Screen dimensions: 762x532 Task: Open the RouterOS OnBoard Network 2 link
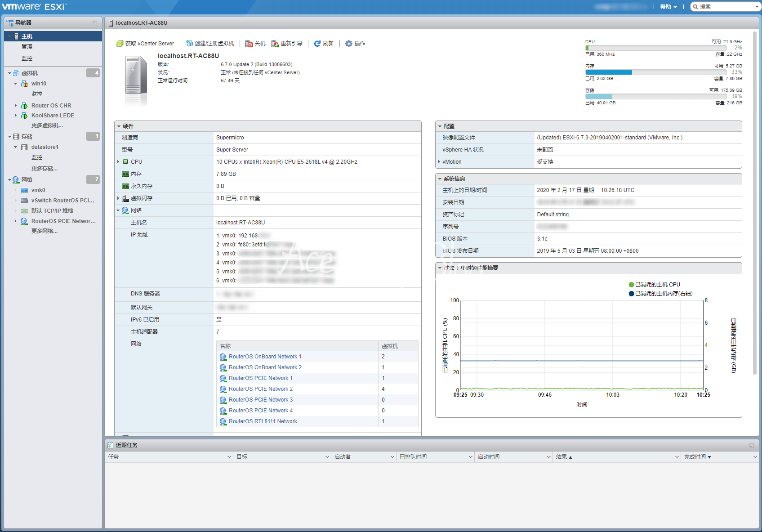265,367
